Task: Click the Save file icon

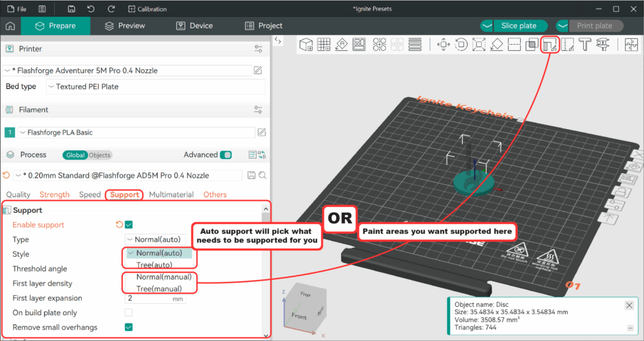Action: (x=72, y=9)
